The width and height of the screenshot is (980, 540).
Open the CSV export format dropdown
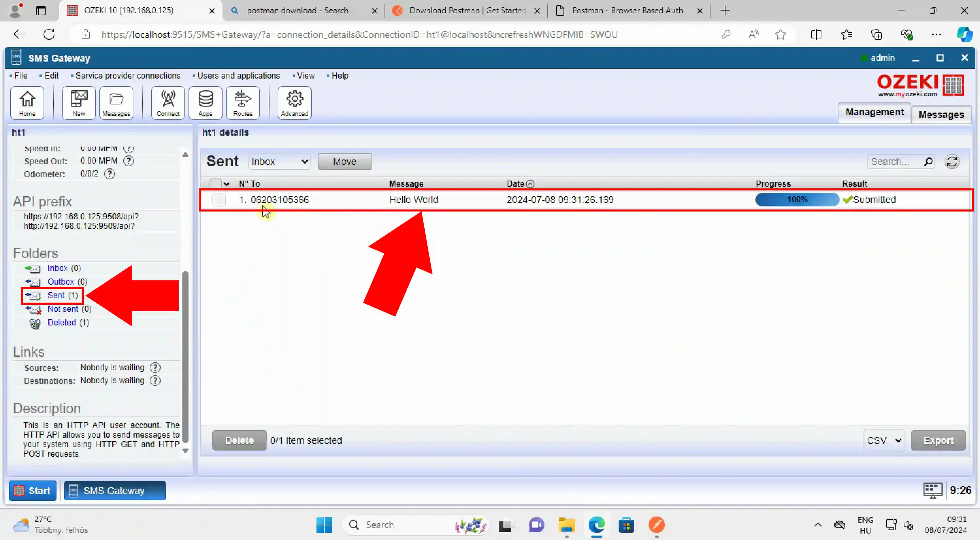tap(884, 440)
